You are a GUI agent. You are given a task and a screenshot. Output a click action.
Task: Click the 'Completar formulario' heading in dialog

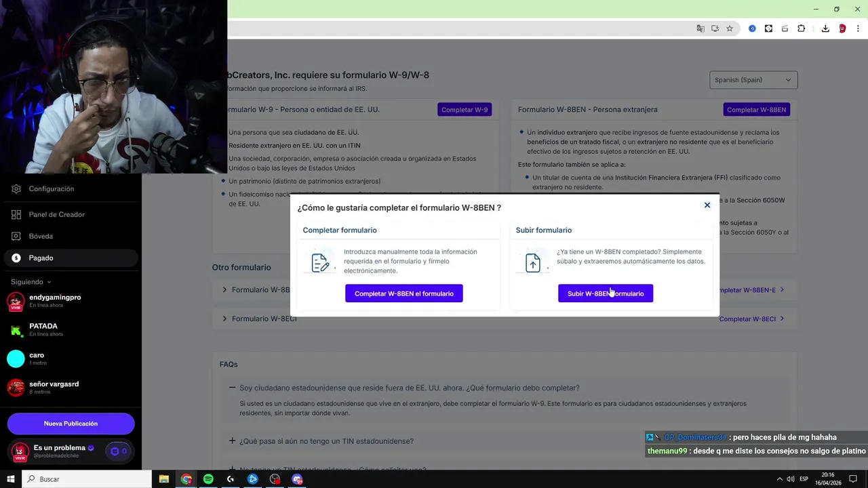pyautogui.click(x=340, y=230)
